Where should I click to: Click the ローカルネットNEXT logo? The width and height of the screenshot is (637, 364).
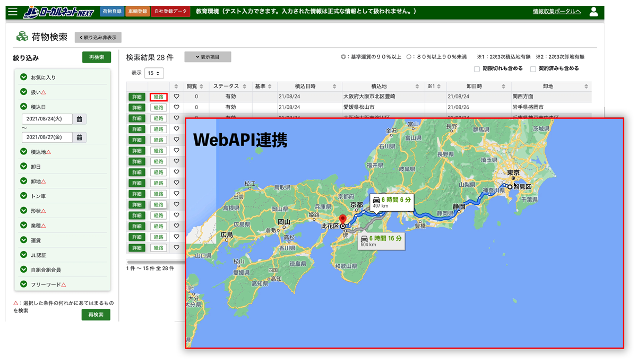pyautogui.click(x=59, y=12)
